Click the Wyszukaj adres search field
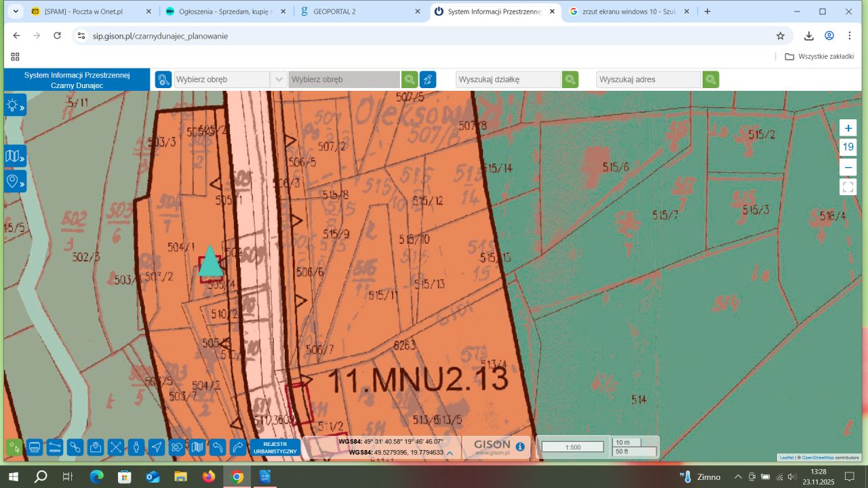Viewport: 868px width, 488px height. click(x=648, y=79)
